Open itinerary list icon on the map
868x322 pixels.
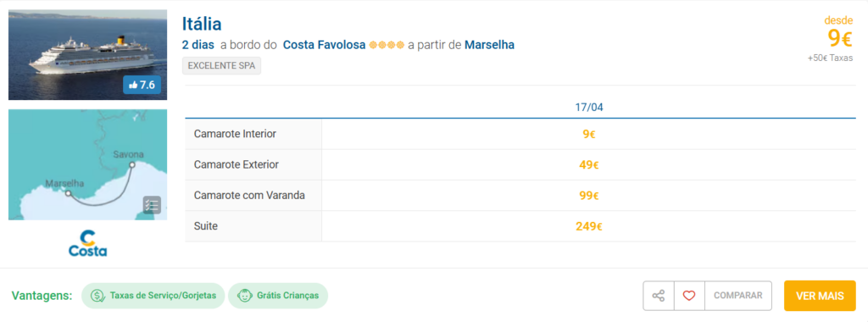tap(152, 205)
